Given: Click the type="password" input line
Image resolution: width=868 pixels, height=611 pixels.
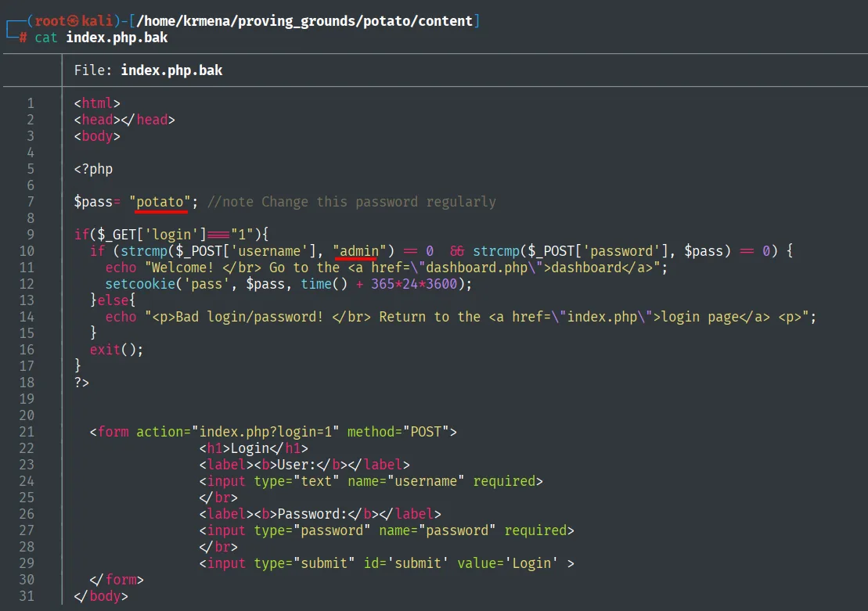Looking at the screenshot, I should (387, 530).
